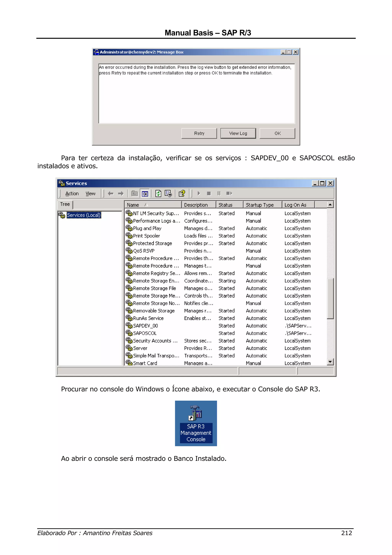The width and height of the screenshot is (392, 555).
Task: Click the services list scroll up arrow
Action: point(330,205)
